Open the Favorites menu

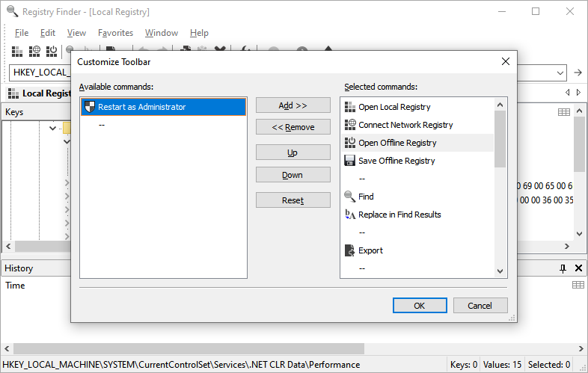115,33
